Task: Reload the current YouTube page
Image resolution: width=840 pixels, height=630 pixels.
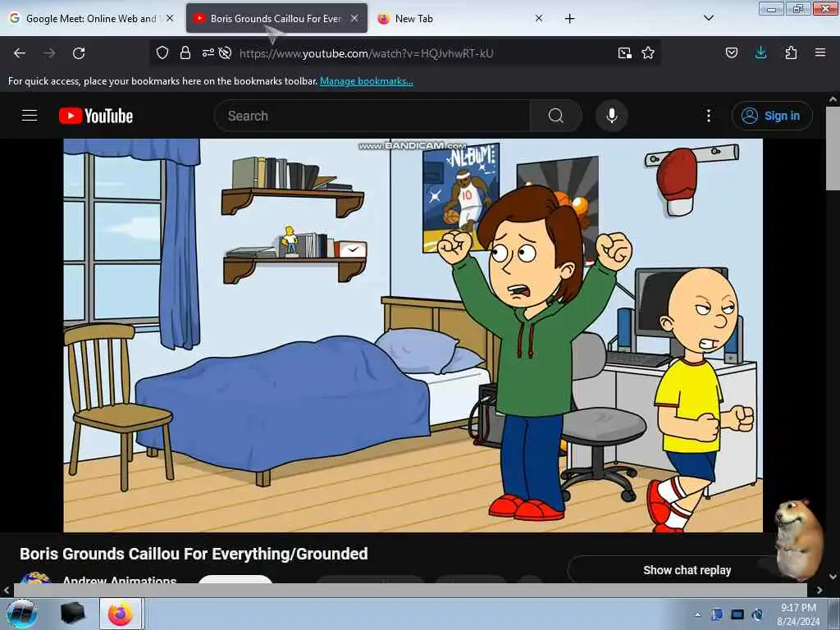Action: pos(79,53)
